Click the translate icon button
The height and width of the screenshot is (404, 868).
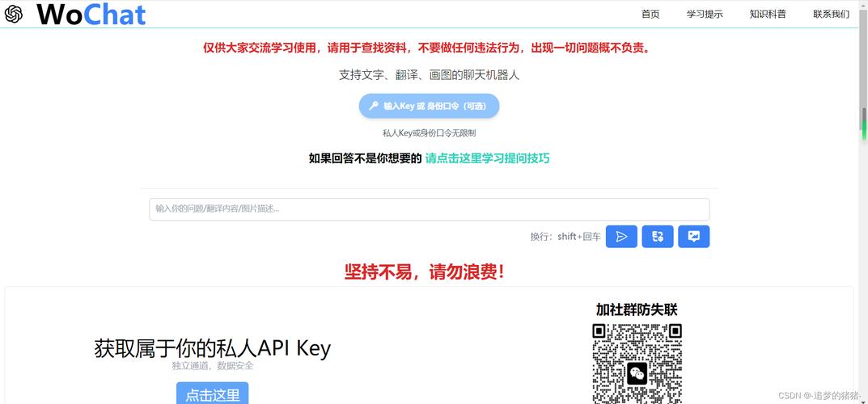658,237
